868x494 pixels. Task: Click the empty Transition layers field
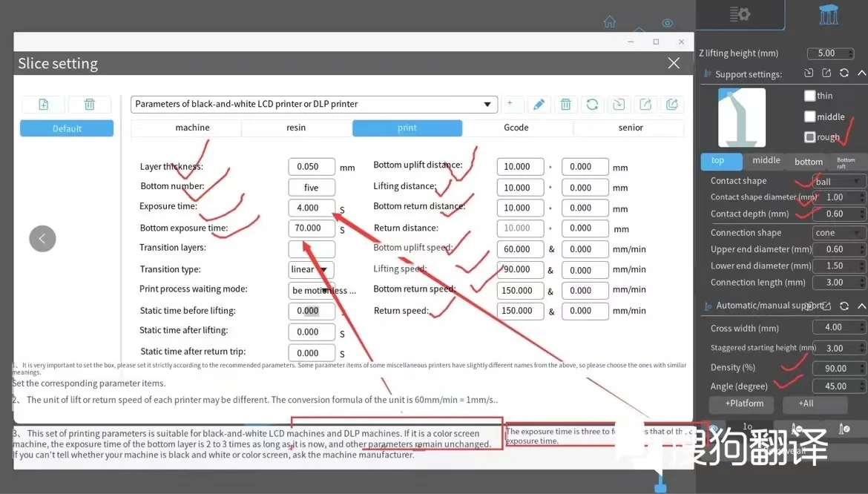(311, 248)
